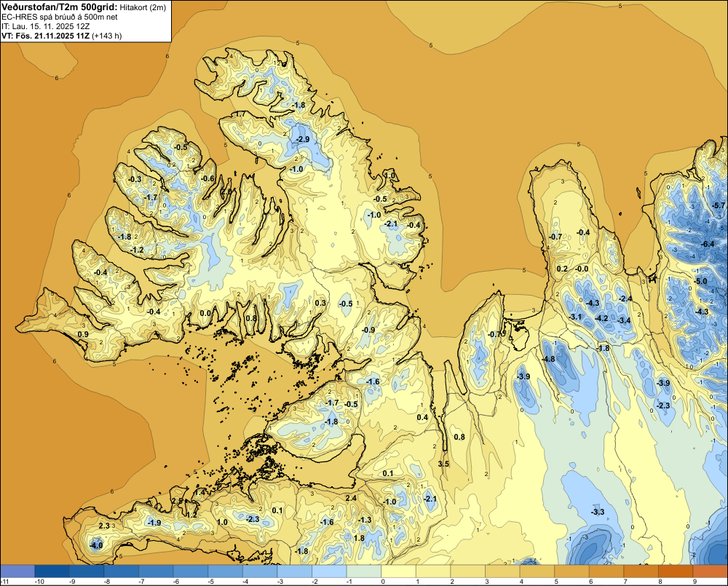Click the 2.4 temperature value
This screenshot has width=728, height=586.
(351, 498)
